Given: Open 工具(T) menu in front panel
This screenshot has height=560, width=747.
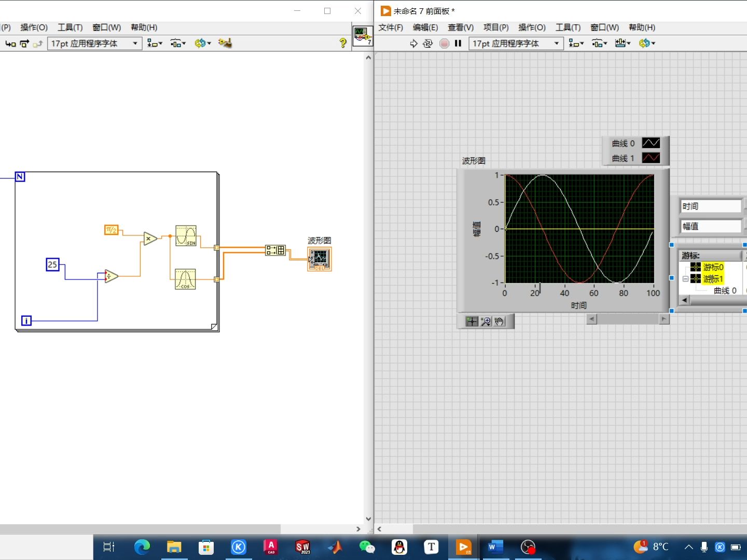Looking at the screenshot, I should 568,27.
